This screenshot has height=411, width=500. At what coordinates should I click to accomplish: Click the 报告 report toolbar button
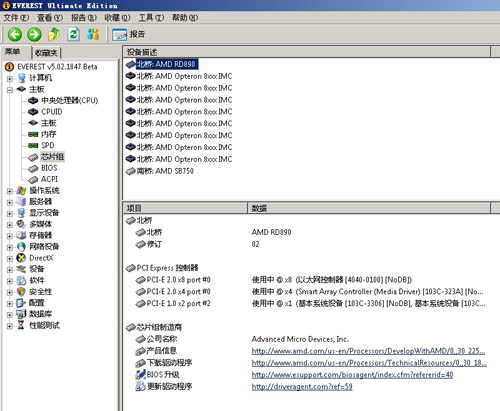click(x=129, y=34)
